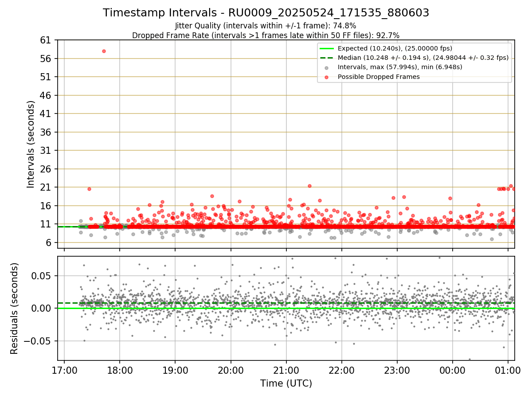
Task: Click the dashed green line sample in legend
Action: pos(326,58)
